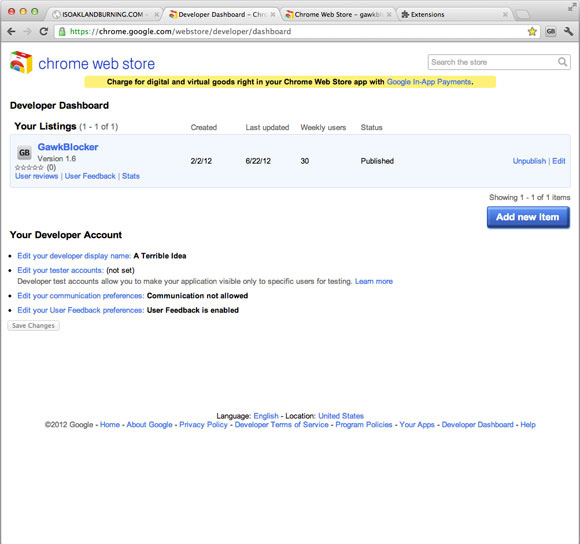Edit your User Feedback preferences
580x544 pixels.
81,310
